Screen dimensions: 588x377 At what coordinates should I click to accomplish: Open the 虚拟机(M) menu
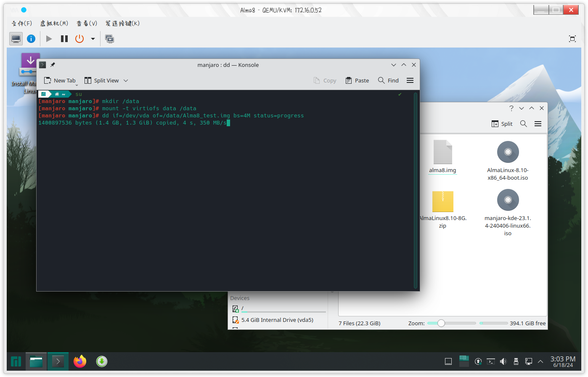[54, 23]
